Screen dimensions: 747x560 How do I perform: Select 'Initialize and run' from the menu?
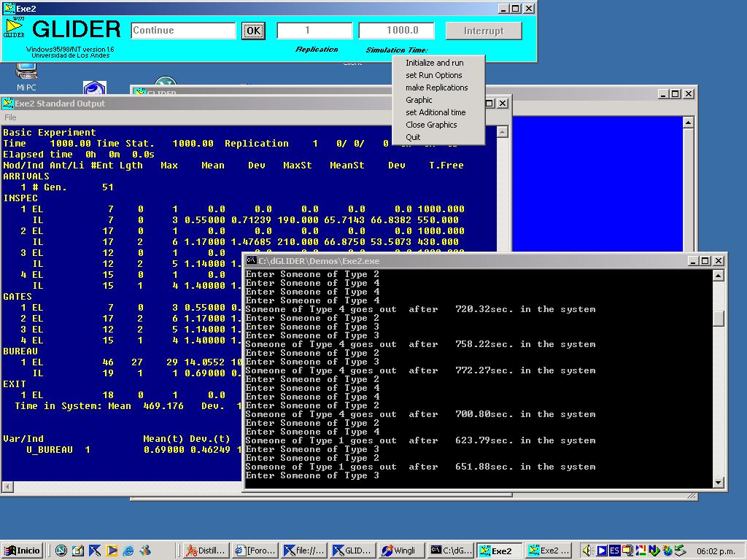pos(434,63)
